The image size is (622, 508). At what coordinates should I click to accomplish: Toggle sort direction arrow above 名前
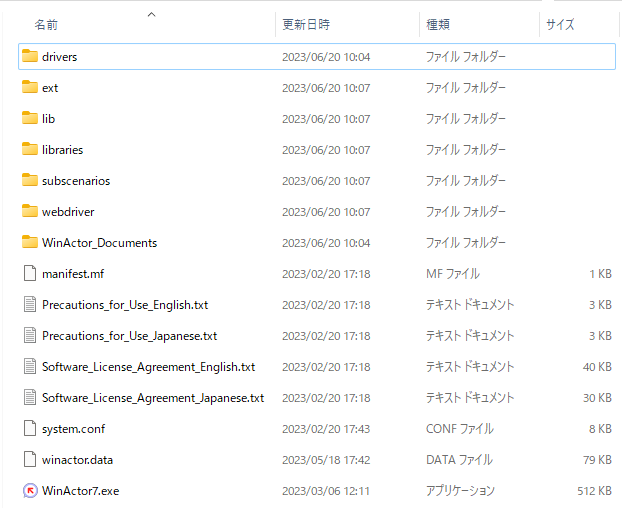coord(151,14)
